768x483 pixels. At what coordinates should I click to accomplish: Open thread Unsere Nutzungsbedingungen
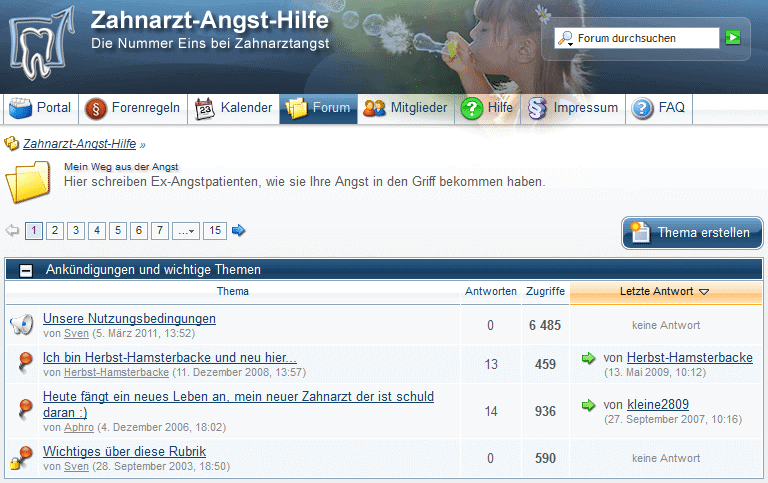point(129,319)
